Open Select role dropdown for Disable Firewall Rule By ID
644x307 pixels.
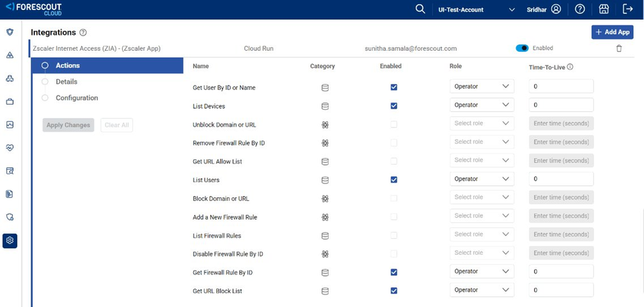[x=482, y=253]
